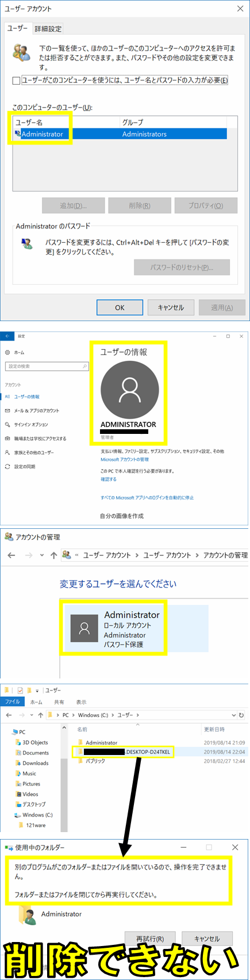Click Windows (C:) in the address bar
This screenshot has height=980, width=250.
93,715
